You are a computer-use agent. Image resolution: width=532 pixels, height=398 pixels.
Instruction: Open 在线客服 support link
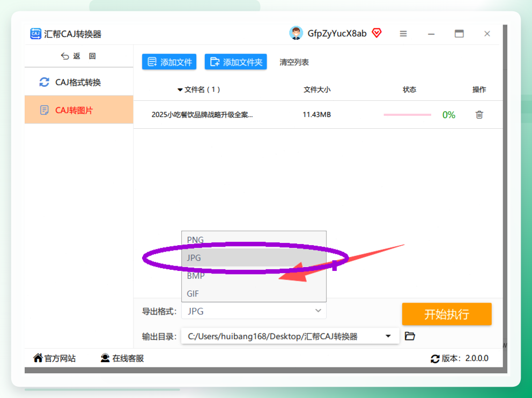click(128, 358)
